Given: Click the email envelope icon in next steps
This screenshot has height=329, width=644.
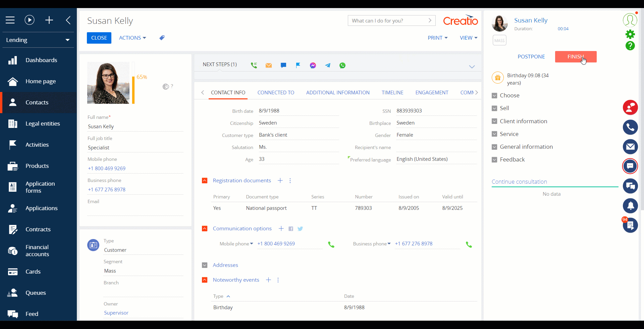Looking at the screenshot, I should [x=269, y=65].
